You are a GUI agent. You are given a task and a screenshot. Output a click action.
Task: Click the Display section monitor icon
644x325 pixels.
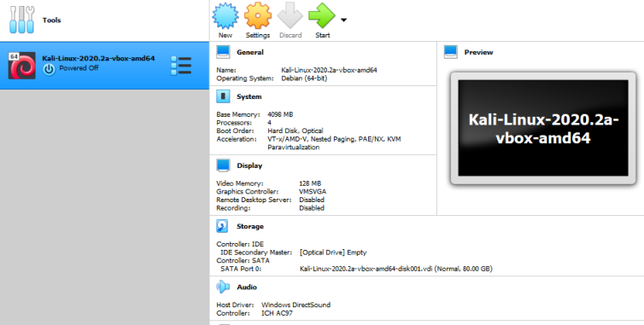tap(223, 165)
